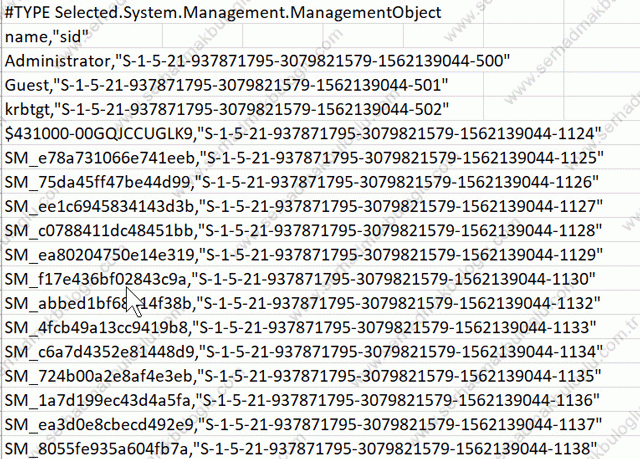Click the SM_ee1c6945834143d3b row
640x459 pixels.
[x=304, y=206]
